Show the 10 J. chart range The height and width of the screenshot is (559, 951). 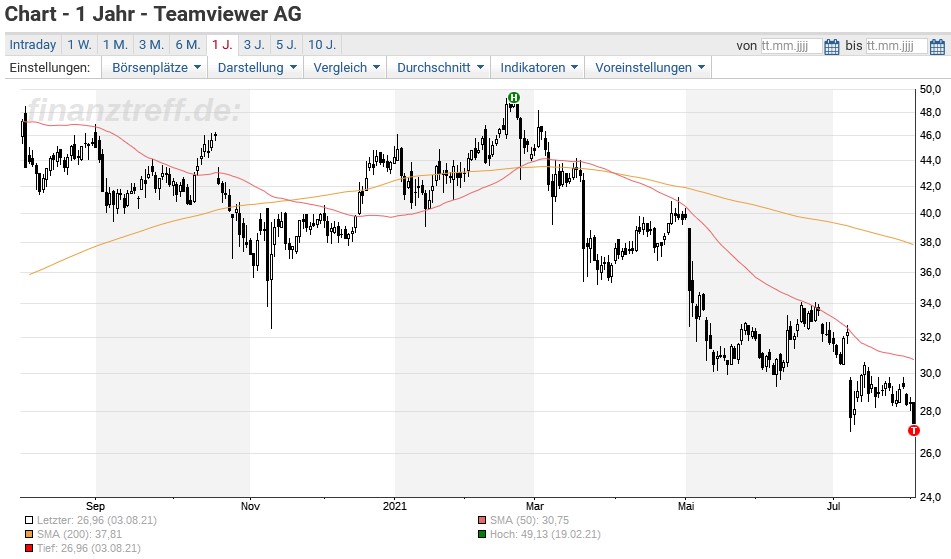click(322, 45)
